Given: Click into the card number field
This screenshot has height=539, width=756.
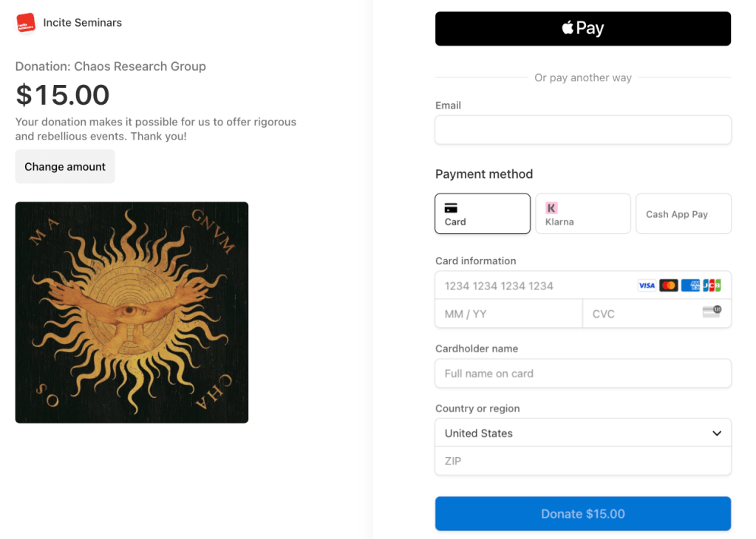Looking at the screenshot, I should tap(532, 286).
